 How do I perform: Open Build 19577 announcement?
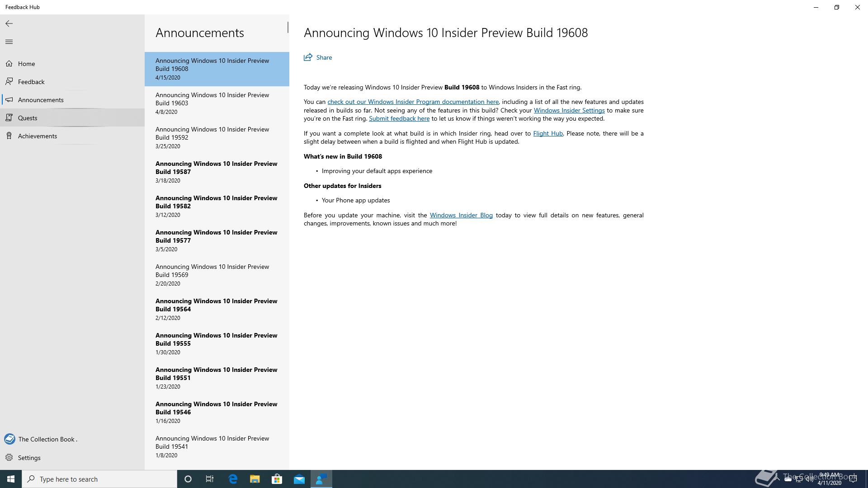tap(217, 240)
